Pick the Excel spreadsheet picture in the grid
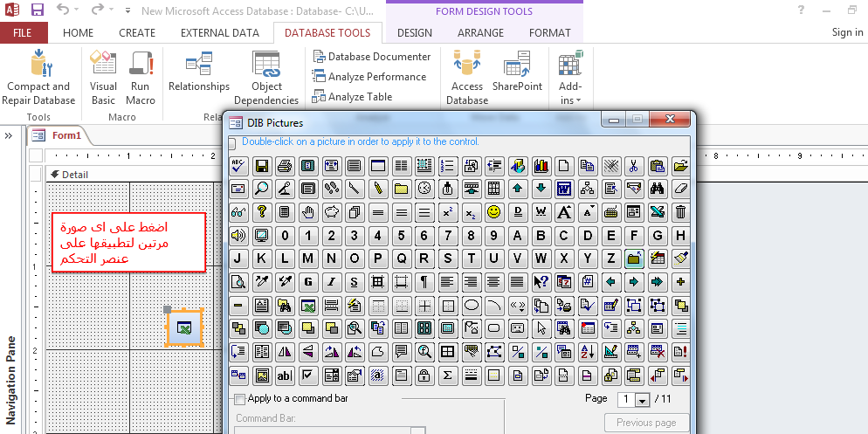Image resolution: width=868 pixels, height=434 pixels. tap(307, 305)
